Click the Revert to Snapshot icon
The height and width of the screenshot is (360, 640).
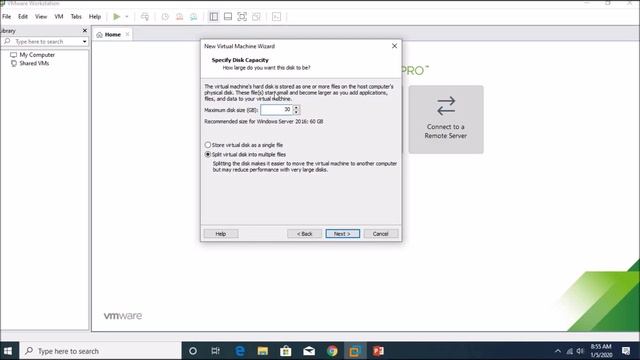(179, 17)
